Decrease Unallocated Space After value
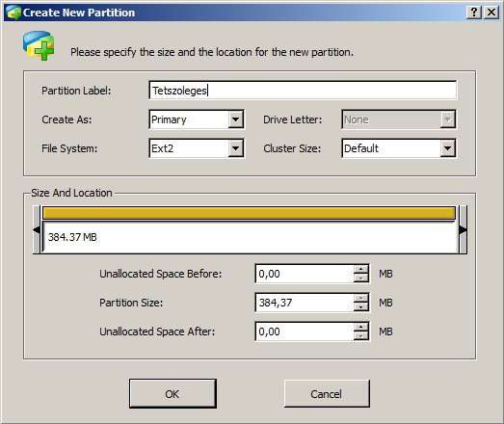The width and height of the screenshot is (504, 424). click(361, 336)
